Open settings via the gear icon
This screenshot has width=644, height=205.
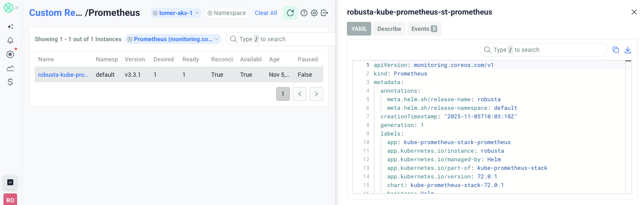[314, 13]
